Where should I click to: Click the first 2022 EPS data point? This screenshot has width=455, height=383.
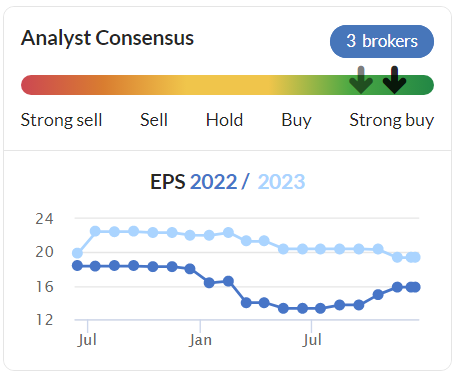point(77,266)
